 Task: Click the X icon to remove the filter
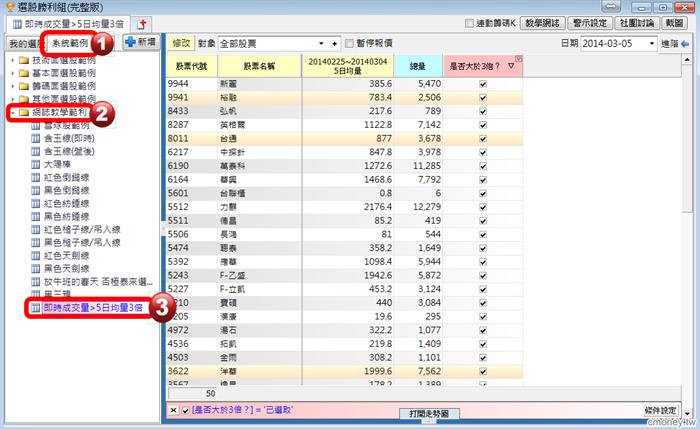tap(174, 410)
